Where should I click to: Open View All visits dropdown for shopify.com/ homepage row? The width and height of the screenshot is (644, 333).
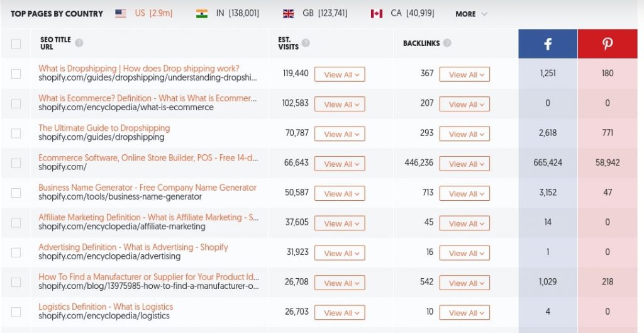340,164
